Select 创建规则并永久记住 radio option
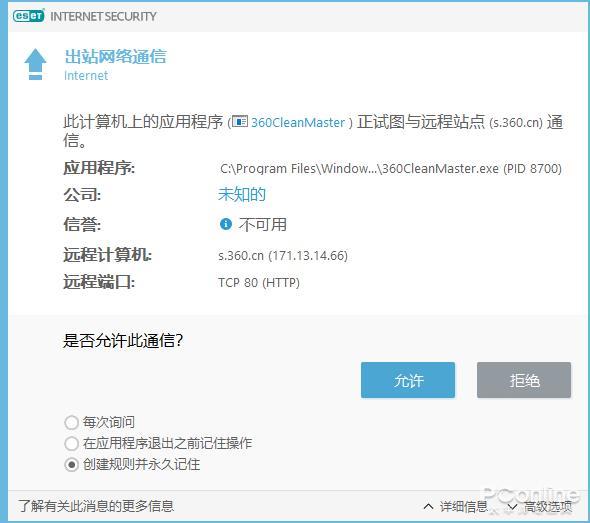590x523 pixels. point(71,464)
